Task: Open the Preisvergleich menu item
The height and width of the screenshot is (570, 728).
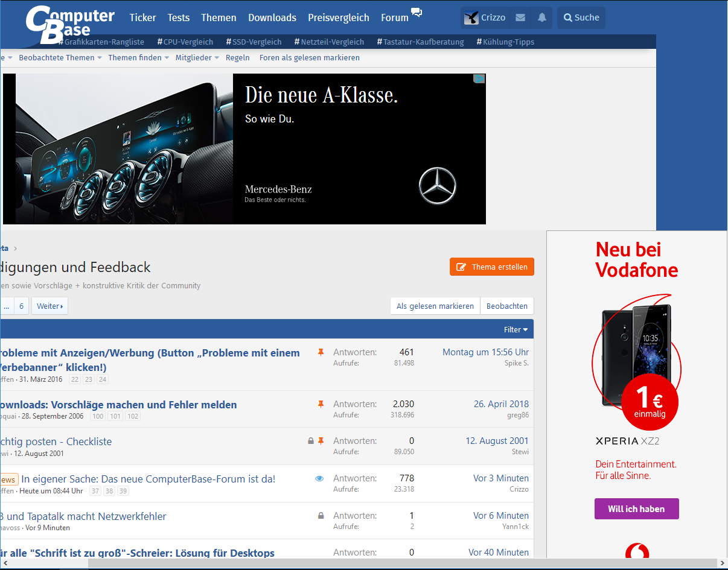Action: (x=339, y=17)
